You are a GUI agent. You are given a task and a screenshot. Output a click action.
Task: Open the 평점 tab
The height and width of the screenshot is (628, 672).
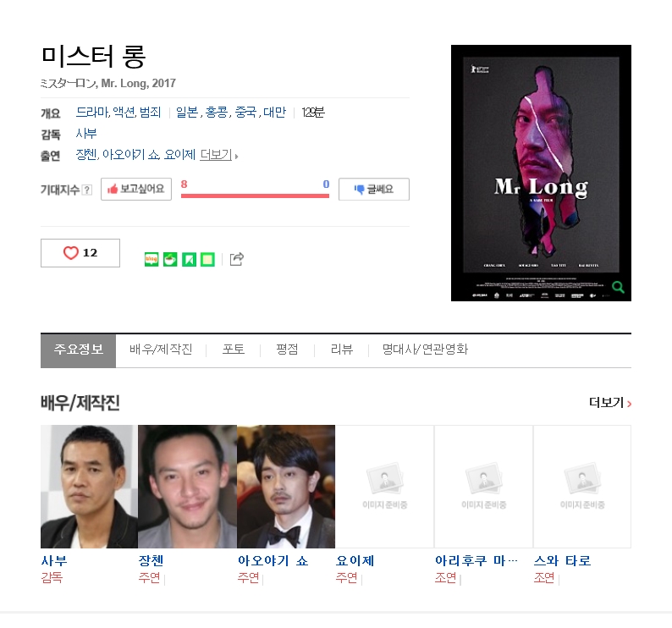point(287,350)
